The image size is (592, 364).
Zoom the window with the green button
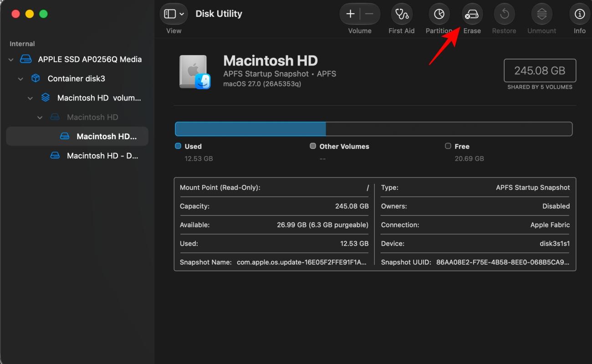pyautogui.click(x=44, y=14)
